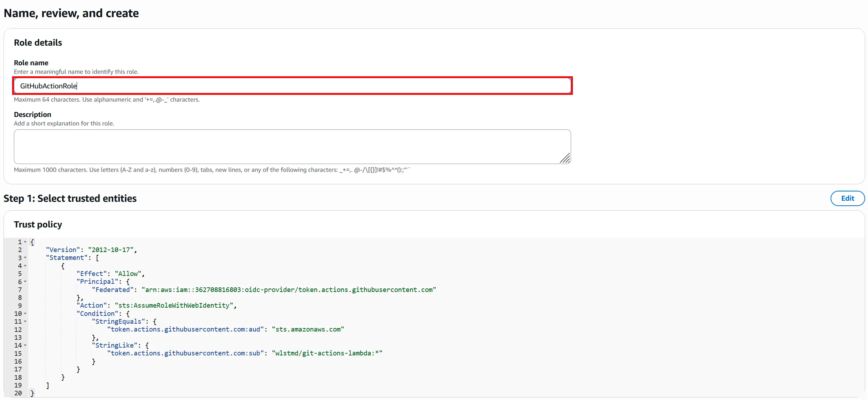The width and height of the screenshot is (868, 400).
Task: Click the Role name input field
Action: point(292,86)
